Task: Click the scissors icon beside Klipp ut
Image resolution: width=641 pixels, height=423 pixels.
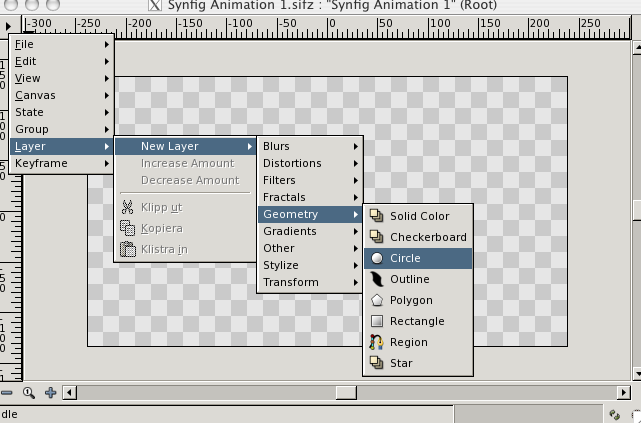Action: click(127, 207)
